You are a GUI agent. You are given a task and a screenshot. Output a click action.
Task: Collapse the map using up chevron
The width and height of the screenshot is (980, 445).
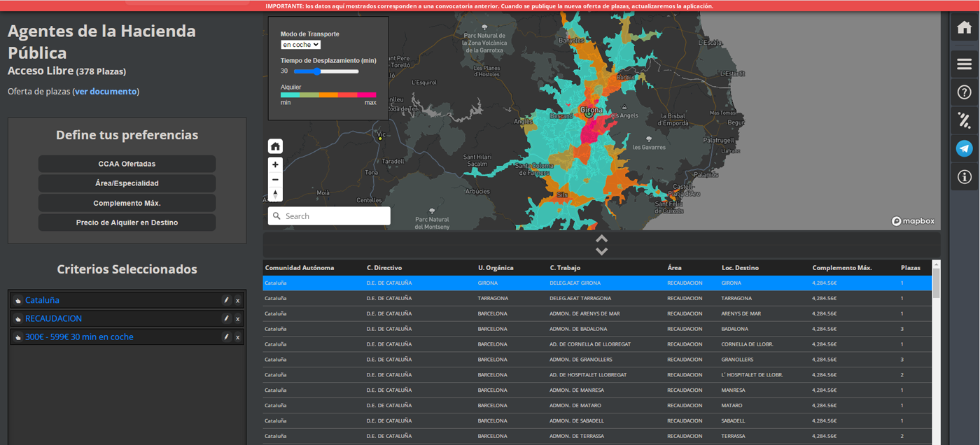coord(601,239)
